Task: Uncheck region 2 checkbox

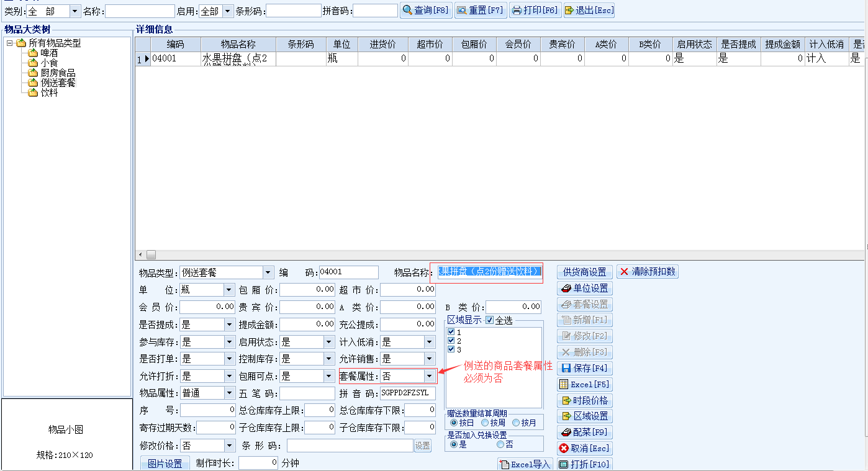Action: click(451, 341)
